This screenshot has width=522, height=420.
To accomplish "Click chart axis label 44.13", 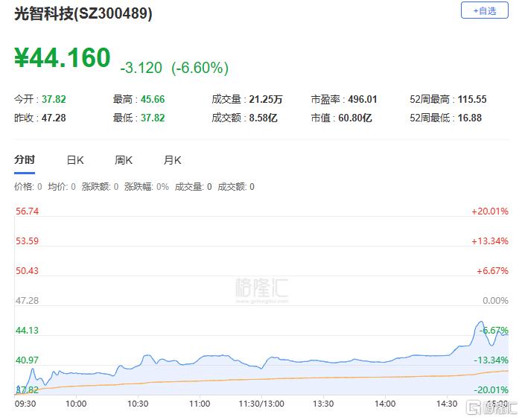I will [x=27, y=330].
